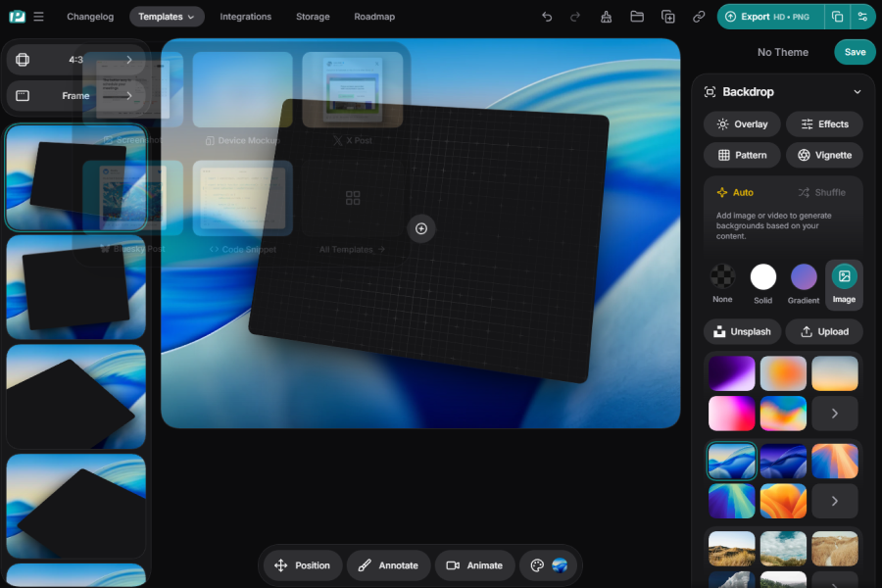Select the orange blue streak wallpaper
Screen dimensions: 882x588
click(x=835, y=461)
